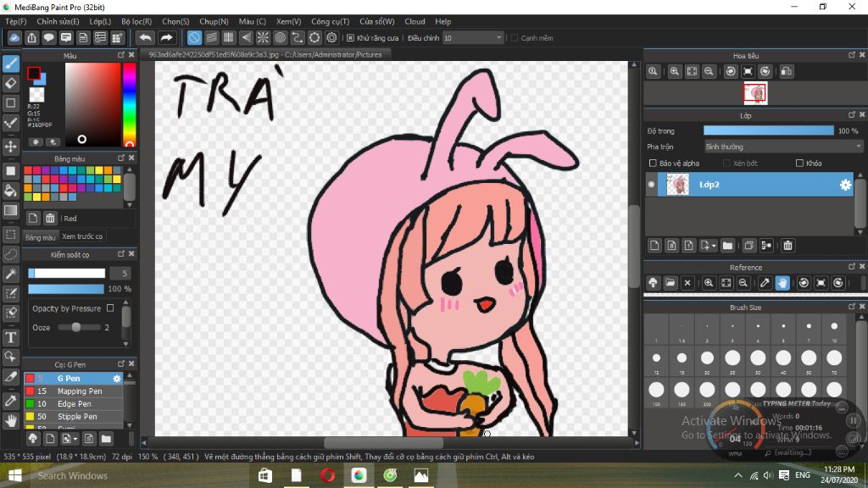Activate hand tool in Reference panel
This screenshot has width=868, height=488.
click(x=782, y=283)
